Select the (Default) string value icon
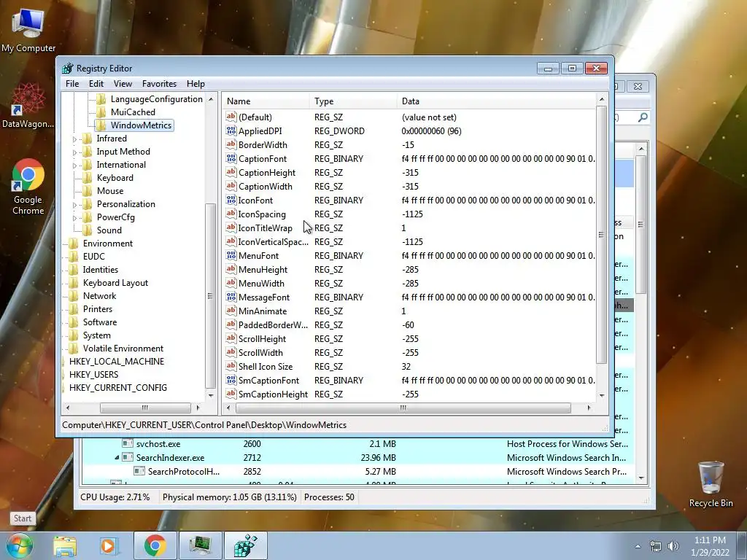 [x=231, y=117]
